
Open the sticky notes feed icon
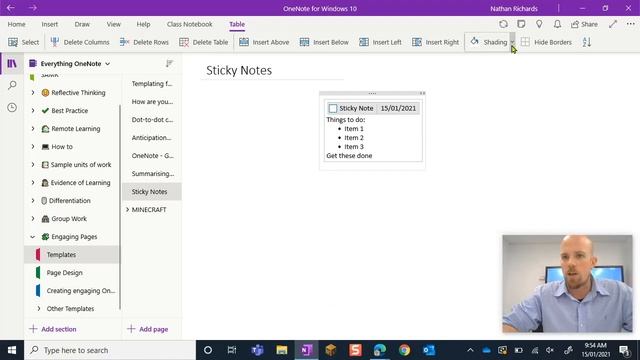coord(521,24)
